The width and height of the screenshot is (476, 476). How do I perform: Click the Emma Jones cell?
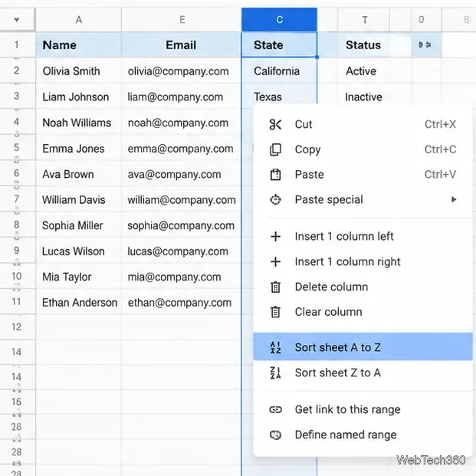pos(79,149)
